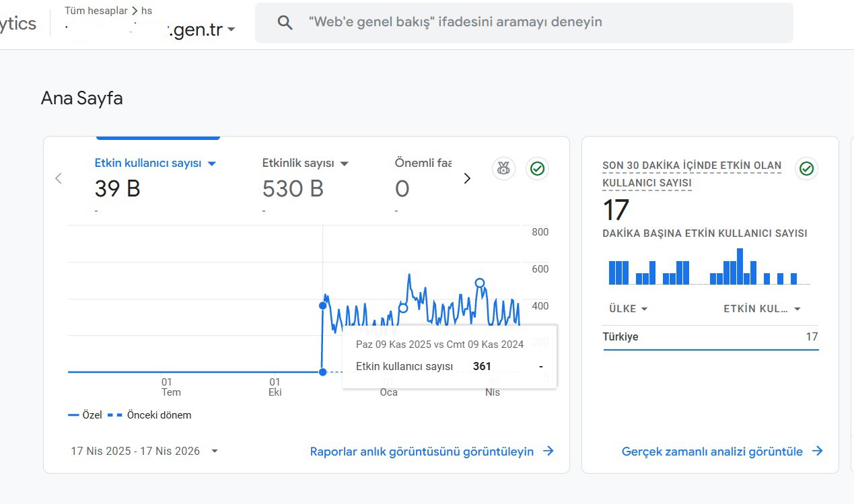Open the insights medal icon on the chart card
854x504 pixels.
point(503,169)
